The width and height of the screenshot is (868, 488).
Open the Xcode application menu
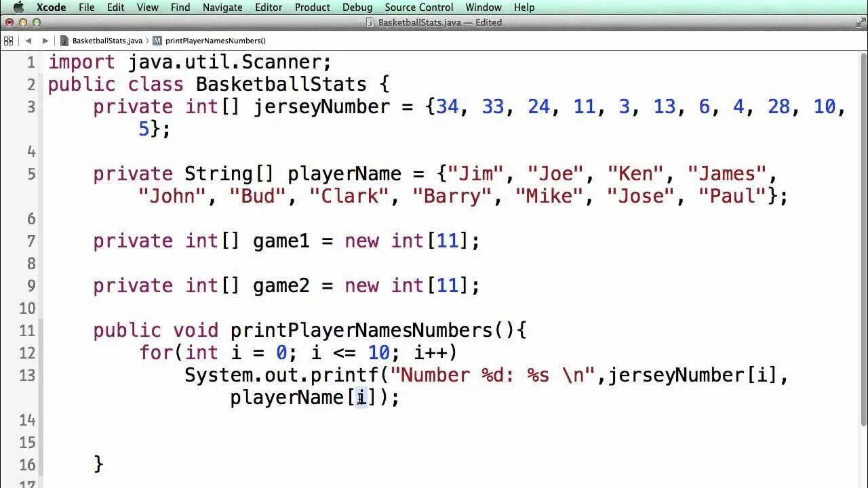[x=52, y=7]
